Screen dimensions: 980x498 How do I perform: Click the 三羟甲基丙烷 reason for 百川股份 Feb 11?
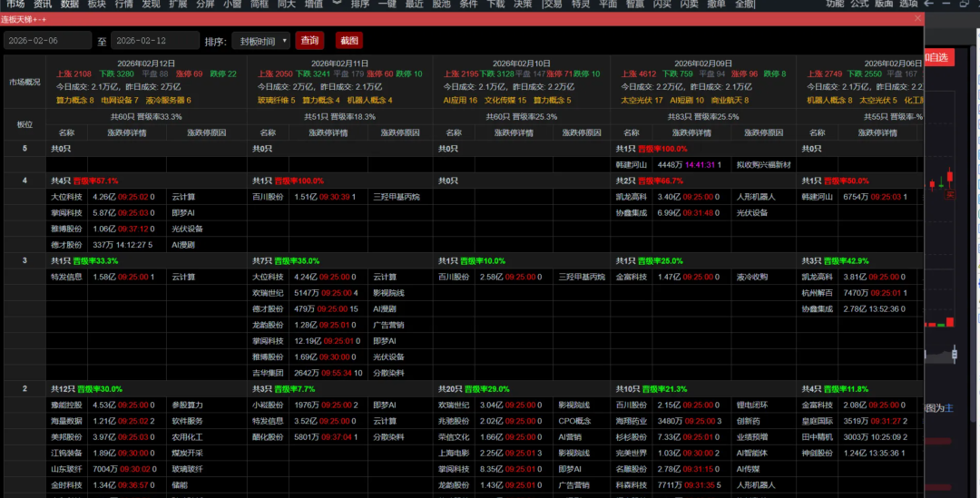point(397,197)
